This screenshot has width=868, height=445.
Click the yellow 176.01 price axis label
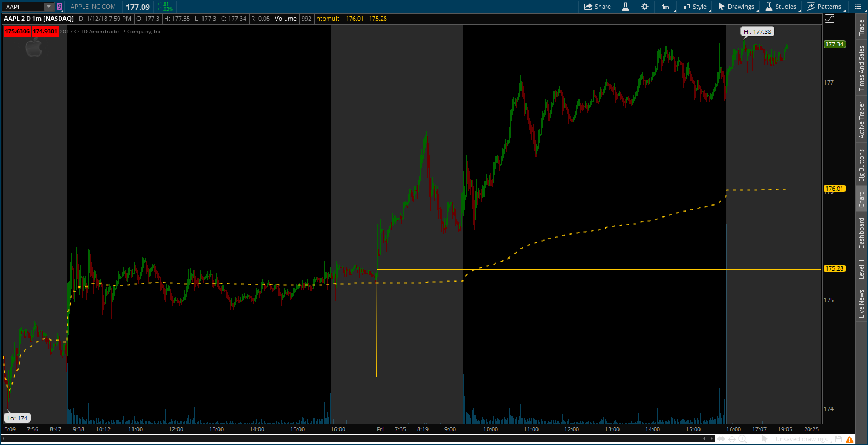[835, 189]
